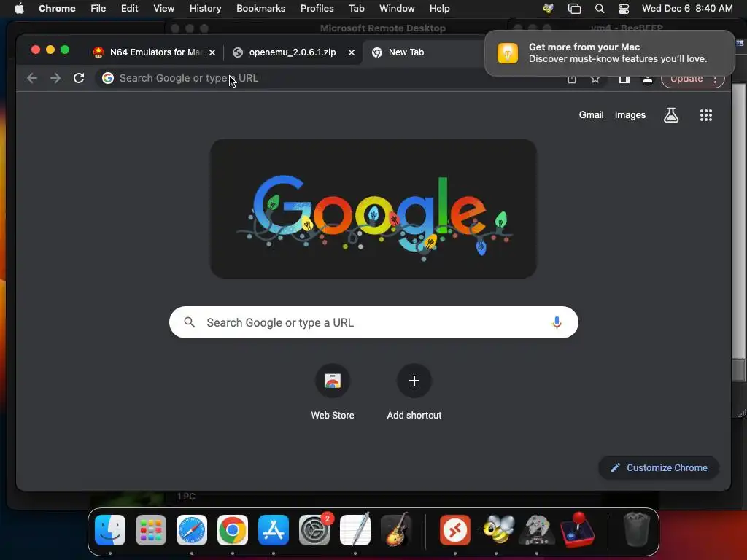The image size is (747, 560).
Task: Launch Safari from the Dock
Action: (x=192, y=530)
